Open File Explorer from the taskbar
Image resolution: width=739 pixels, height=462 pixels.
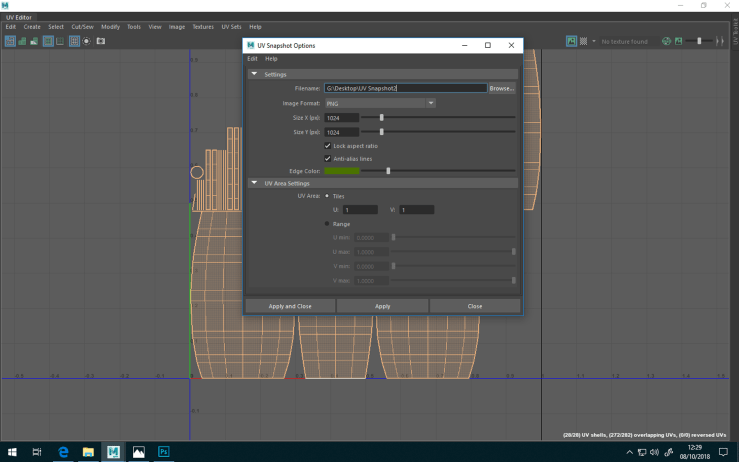[88, 452]
